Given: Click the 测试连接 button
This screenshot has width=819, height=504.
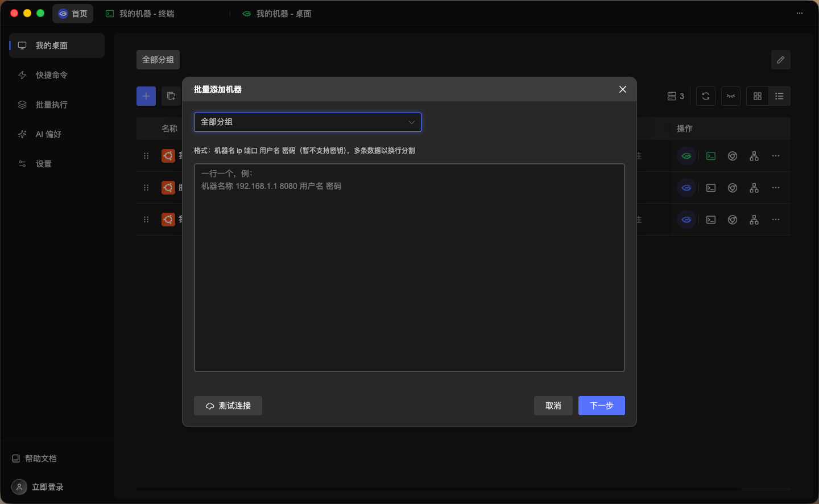Looking at the screenshot, I should click(228, 406).
